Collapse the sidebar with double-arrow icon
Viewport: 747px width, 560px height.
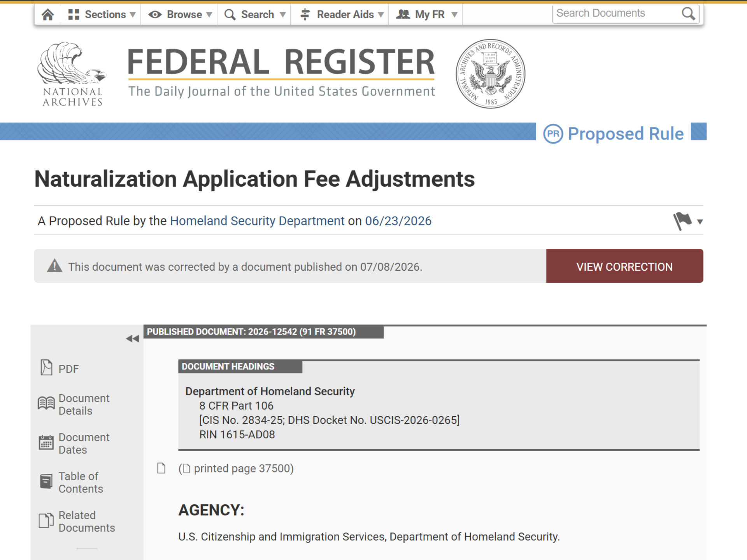click(x=132, y=339)
